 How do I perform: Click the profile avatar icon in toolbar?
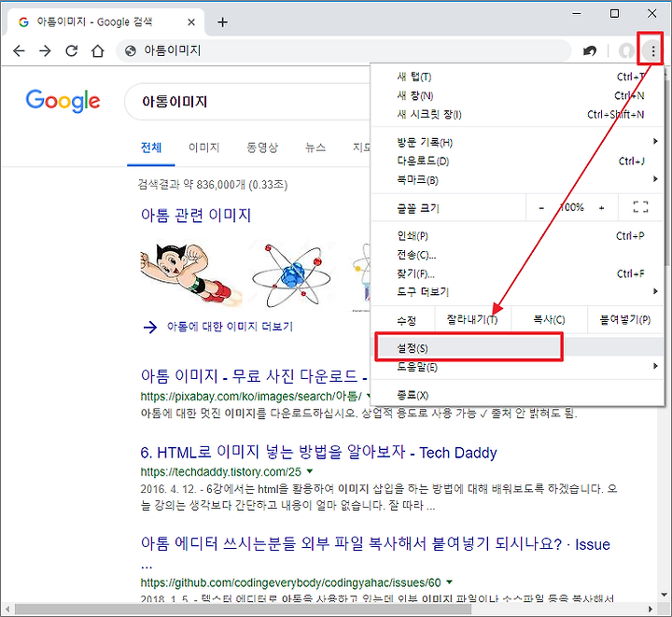coord(626,51)
